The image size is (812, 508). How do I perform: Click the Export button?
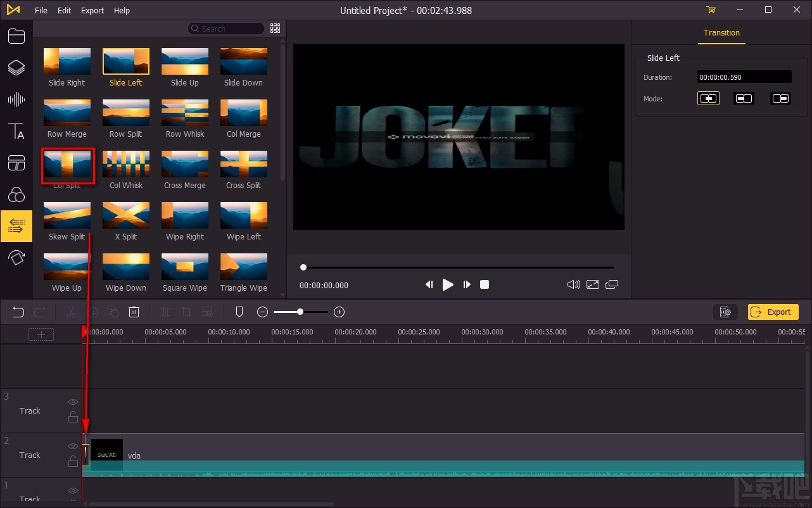point(773,312)
